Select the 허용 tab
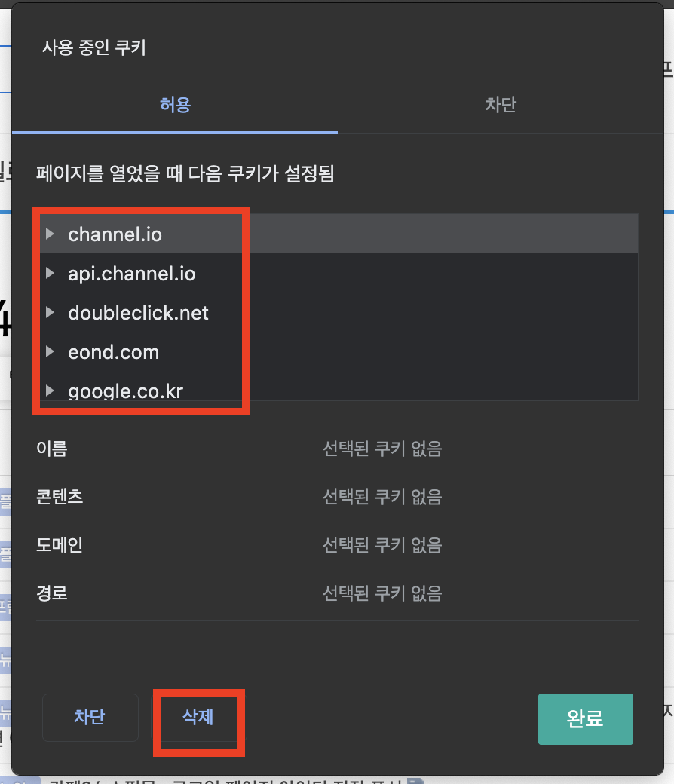This screenshot has width=674, height=784. 175,106
